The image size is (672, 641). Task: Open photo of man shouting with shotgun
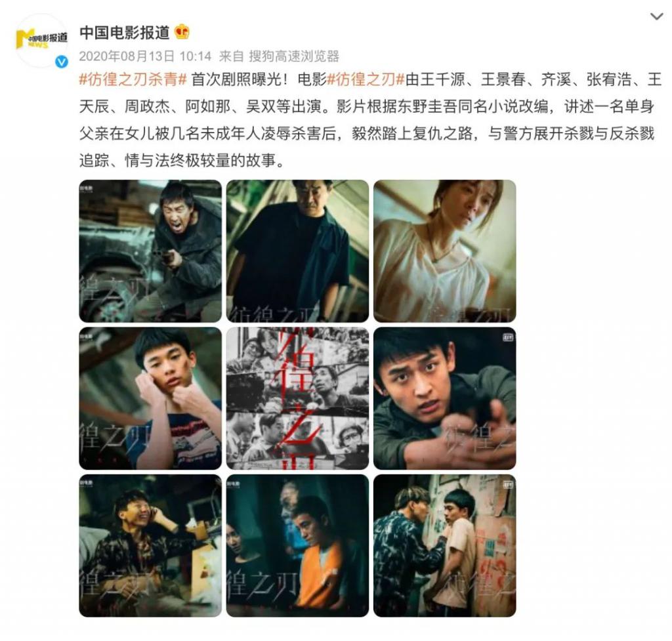150,251
